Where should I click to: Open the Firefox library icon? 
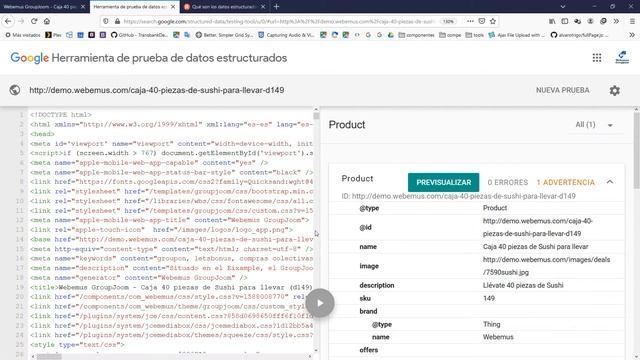pos(552,21)
